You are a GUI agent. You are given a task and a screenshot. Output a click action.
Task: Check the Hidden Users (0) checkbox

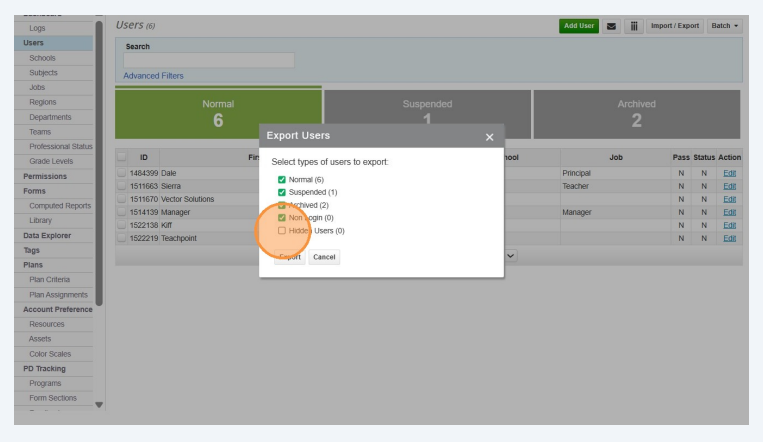[x=282, y=231]
